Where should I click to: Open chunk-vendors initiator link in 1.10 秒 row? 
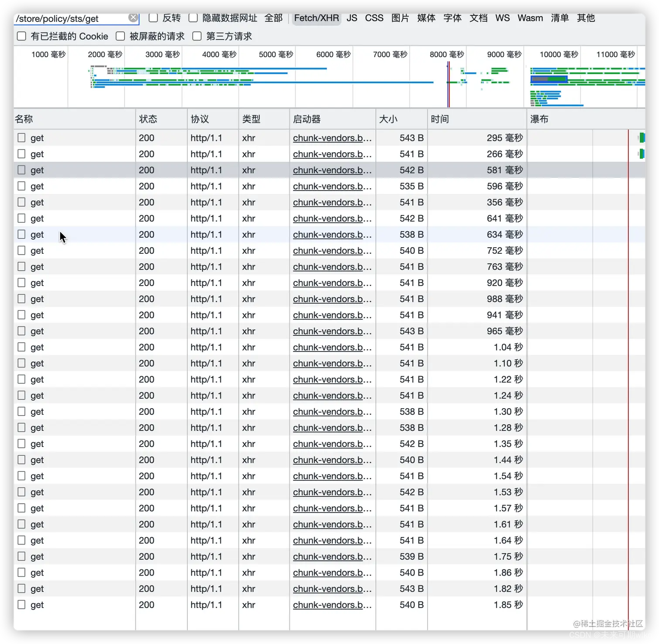332,363
